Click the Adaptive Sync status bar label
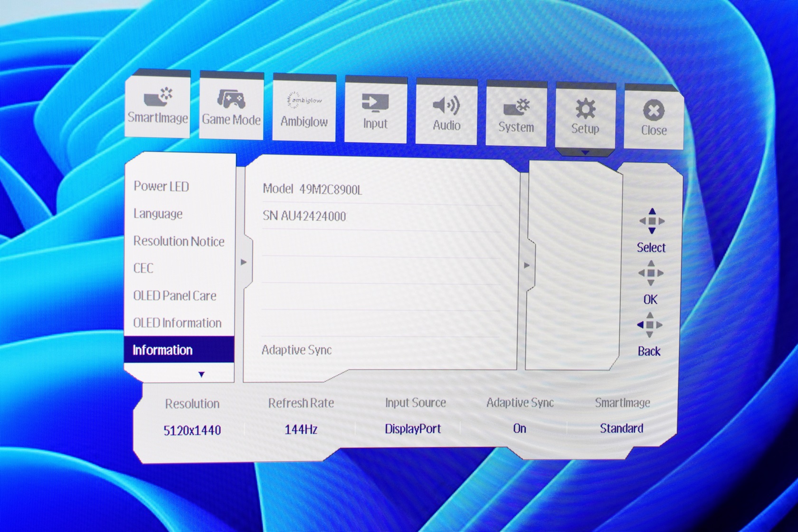Screen dimensions: 798x532 click(520, 403)
